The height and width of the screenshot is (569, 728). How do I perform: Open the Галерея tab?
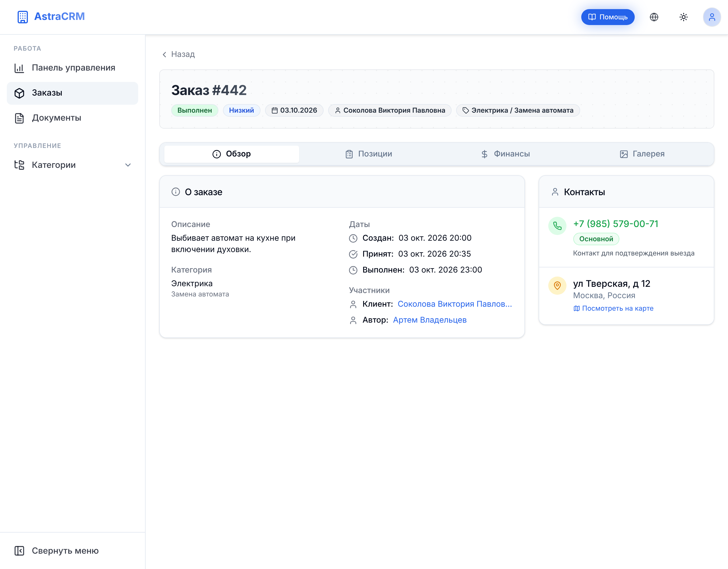(x=642, y=154)
